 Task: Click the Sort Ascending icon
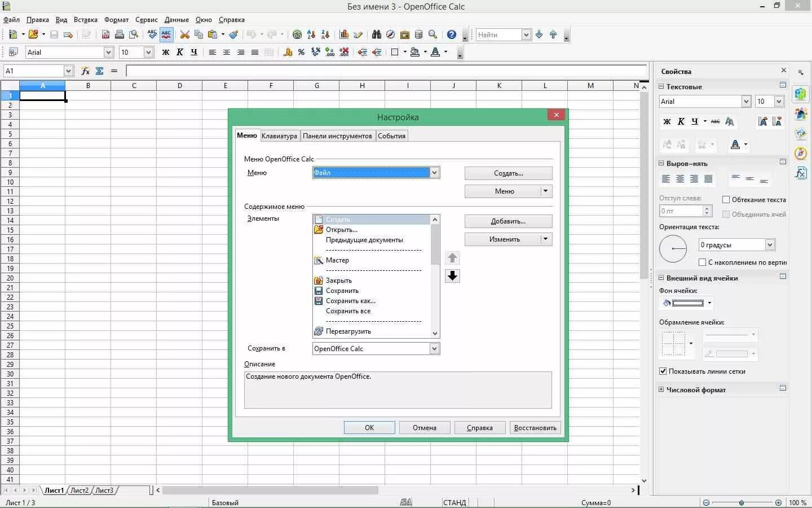tap(311, 34)
